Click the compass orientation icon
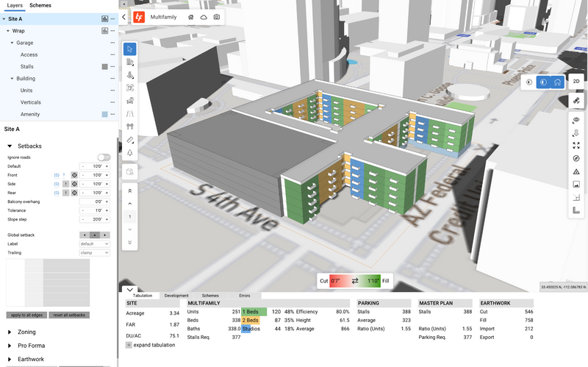Image resolution: width=588 pixels, height=367 pixels. coord(577,158)
